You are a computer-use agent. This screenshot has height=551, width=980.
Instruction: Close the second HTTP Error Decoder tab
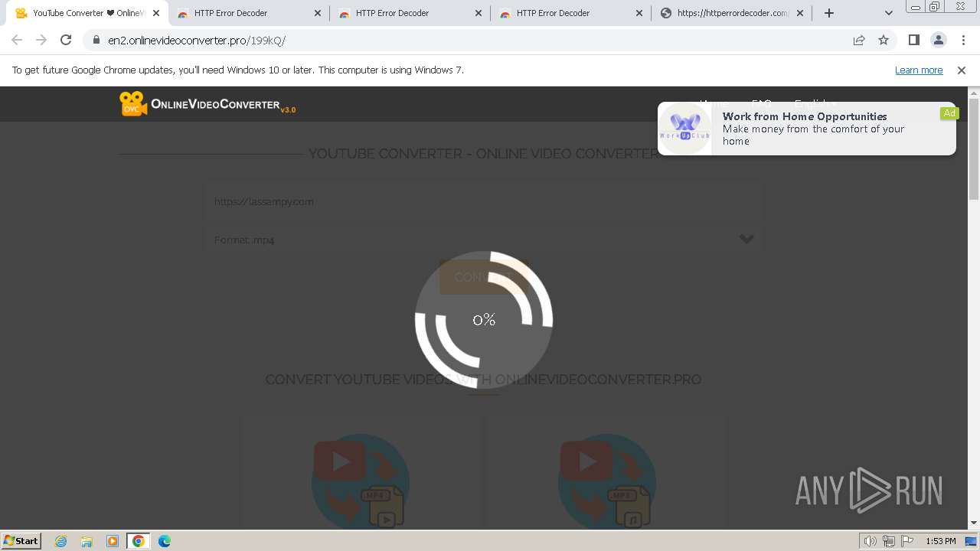tap(479, 13)
